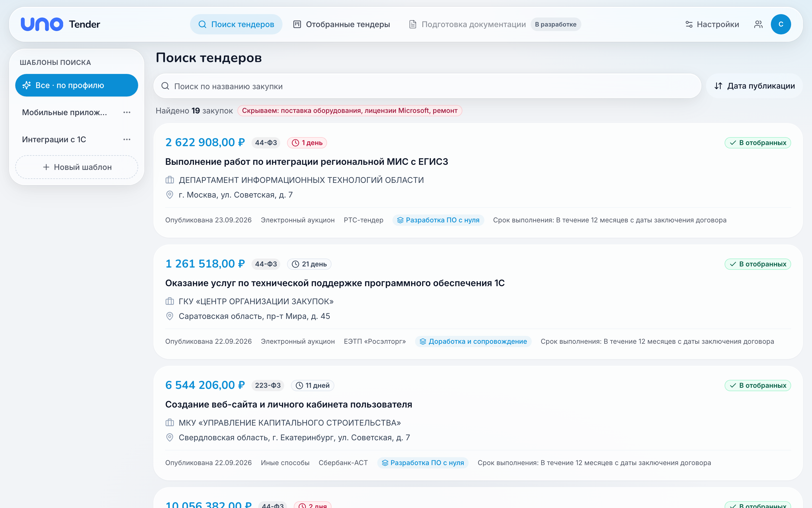Click the clock icon in 21 день badge

point(295,264)
